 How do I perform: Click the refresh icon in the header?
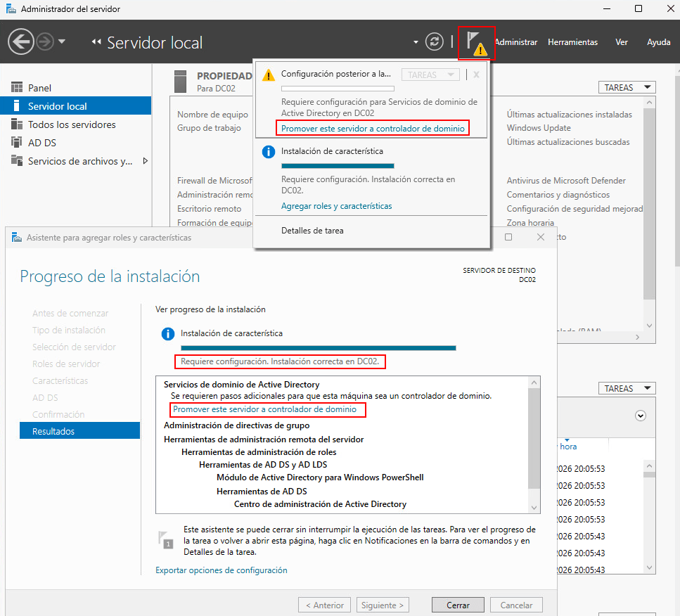click(x=435, y=42)
